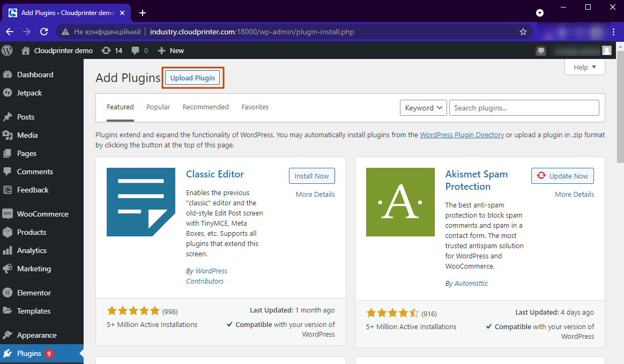Open a new browser tab
Viewport: 624px width, 364px height.
tap(143, 13)
